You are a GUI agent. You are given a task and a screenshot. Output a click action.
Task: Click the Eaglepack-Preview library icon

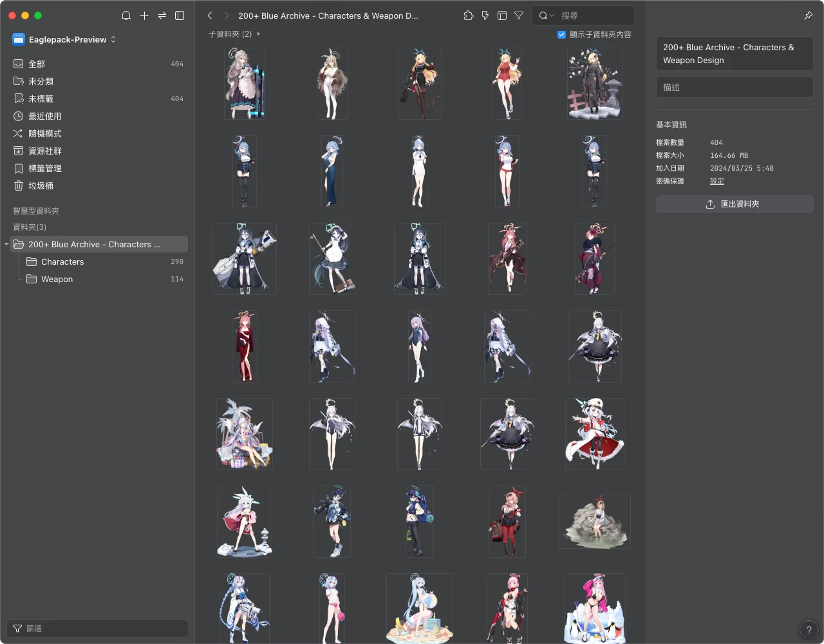click(19, 39)
